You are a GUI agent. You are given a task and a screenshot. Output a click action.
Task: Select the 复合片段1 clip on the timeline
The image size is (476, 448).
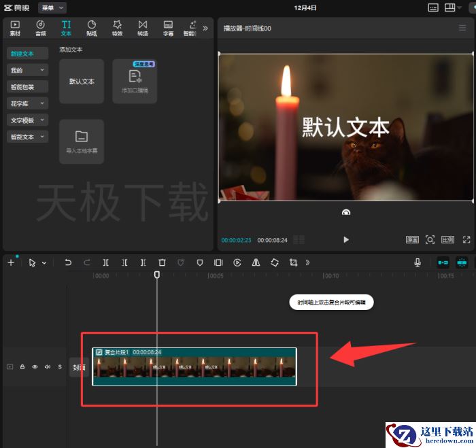pos(194,366)
